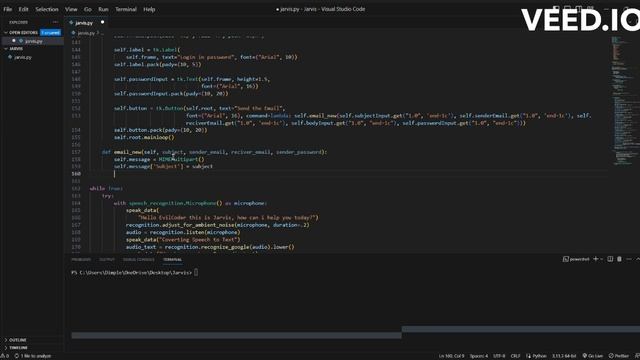Click 'Ln 160, Col 9' cursor position
Viewport: 640px width, 360px height.
point(451,356)
